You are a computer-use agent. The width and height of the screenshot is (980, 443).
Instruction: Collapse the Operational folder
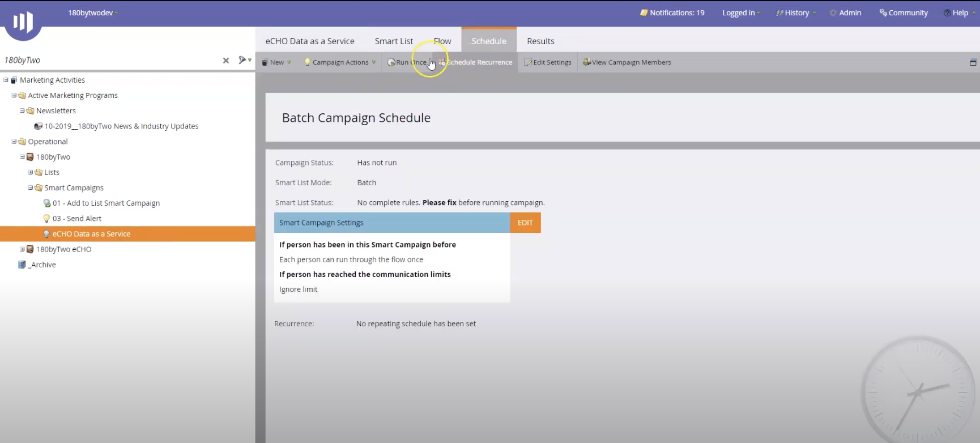click(14, 141)
